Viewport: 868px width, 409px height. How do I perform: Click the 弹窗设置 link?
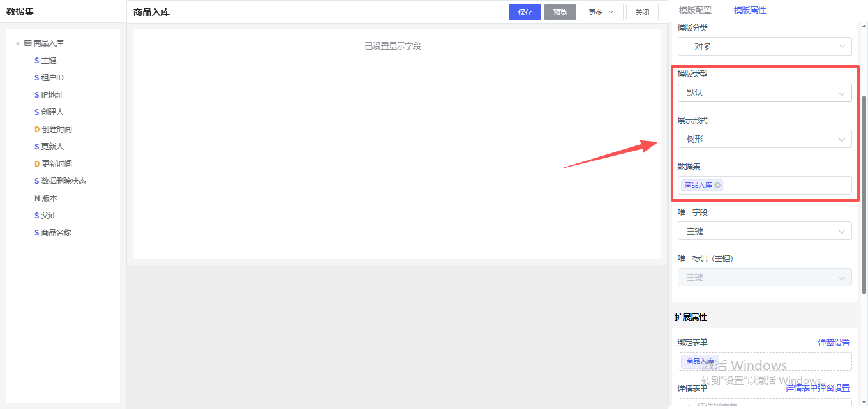pyautogui.click(x=834, y=343)
